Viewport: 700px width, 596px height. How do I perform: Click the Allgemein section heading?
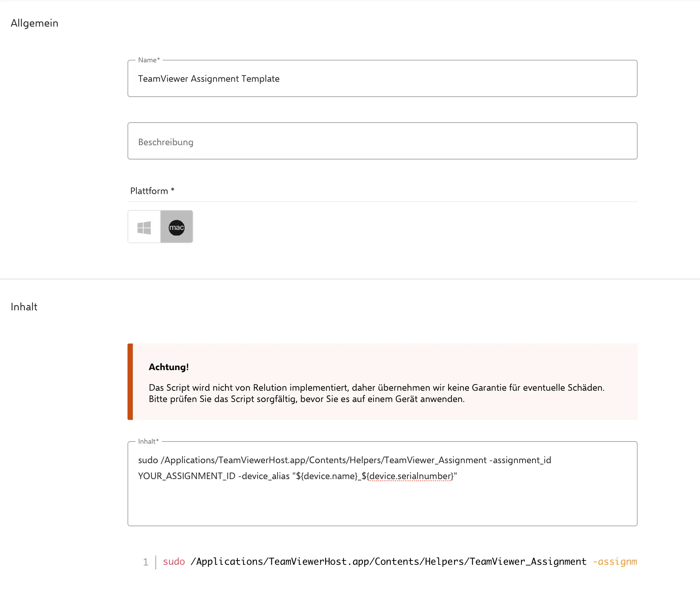(x=35, y=23)
